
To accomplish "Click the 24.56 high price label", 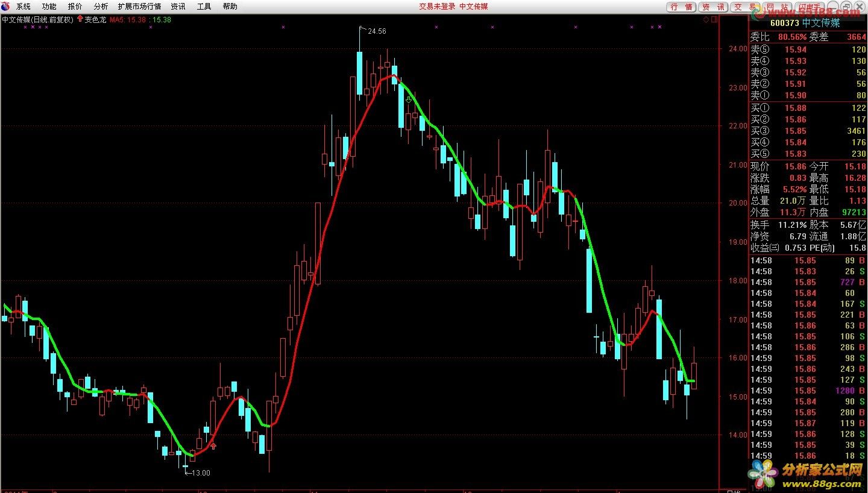I will (377, 31).
